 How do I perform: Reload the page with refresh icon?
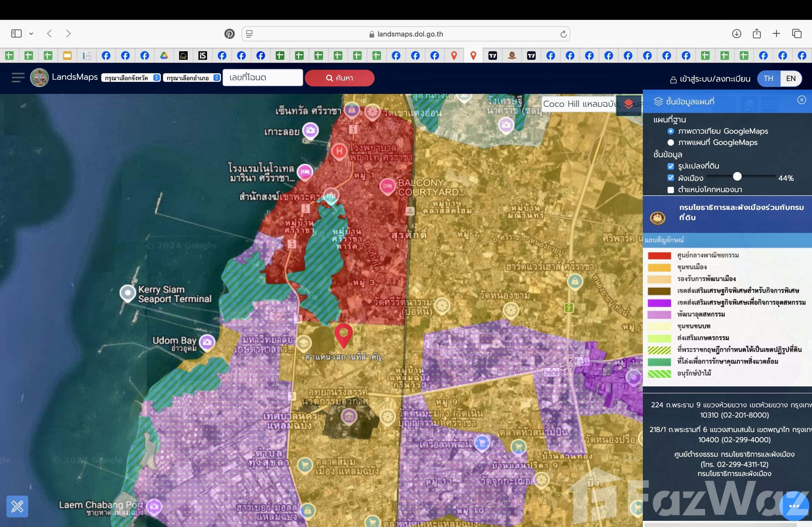pyautogui.click(x=563, y=34)
